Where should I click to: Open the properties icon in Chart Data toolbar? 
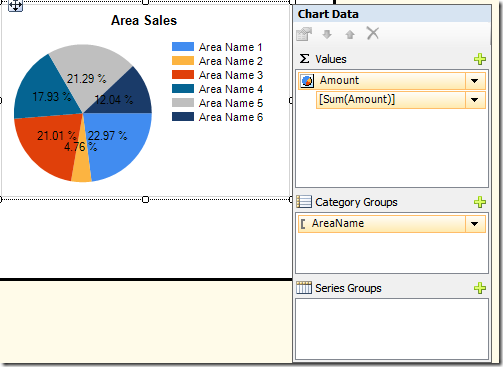pos(304,34)
